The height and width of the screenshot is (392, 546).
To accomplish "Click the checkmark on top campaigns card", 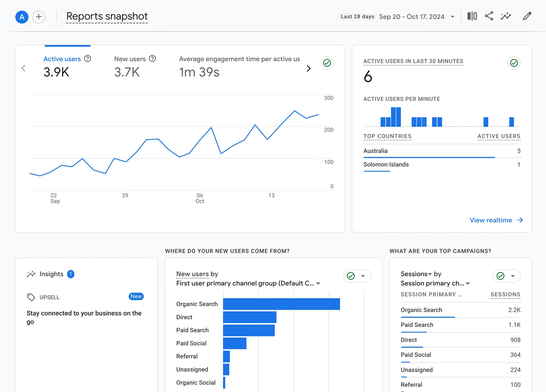I will 500,276.
